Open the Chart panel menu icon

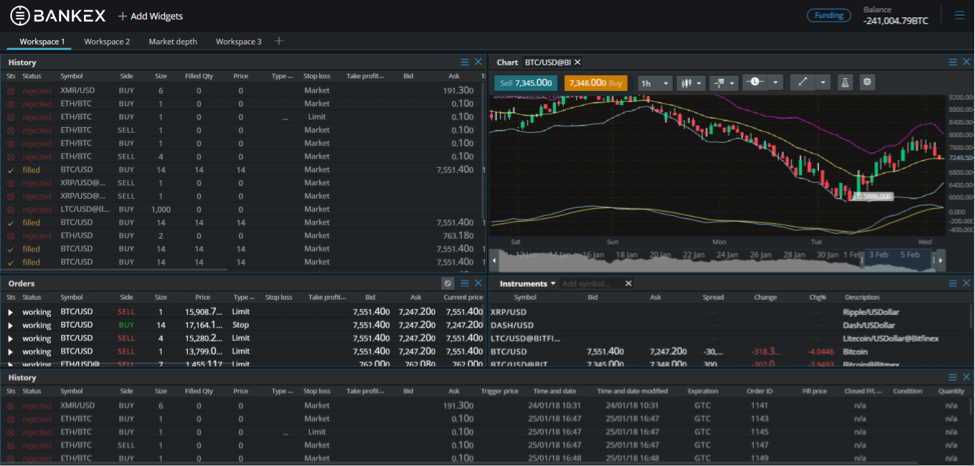(953, 62)
